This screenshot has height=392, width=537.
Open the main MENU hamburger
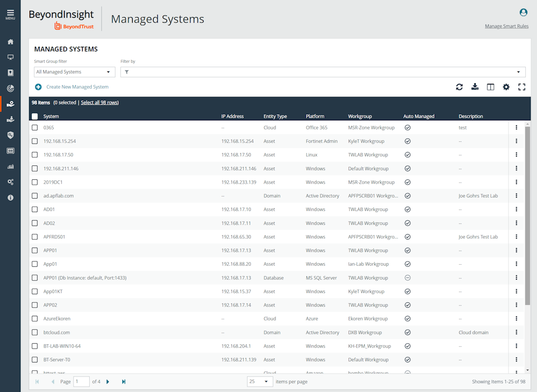[x=10, y=14]
